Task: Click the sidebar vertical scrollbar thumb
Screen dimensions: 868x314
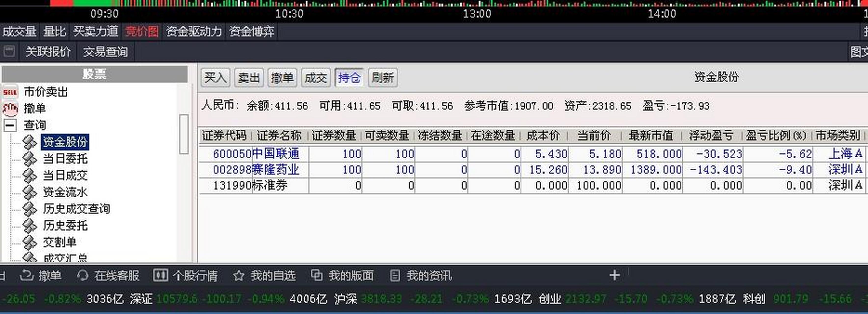Action: pos(184,134)
